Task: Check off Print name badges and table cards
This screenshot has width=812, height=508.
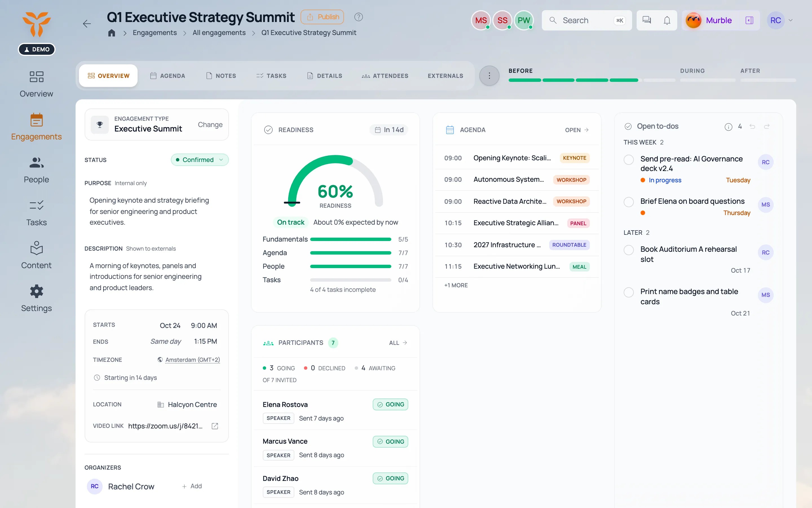Action: pos(628,292)
